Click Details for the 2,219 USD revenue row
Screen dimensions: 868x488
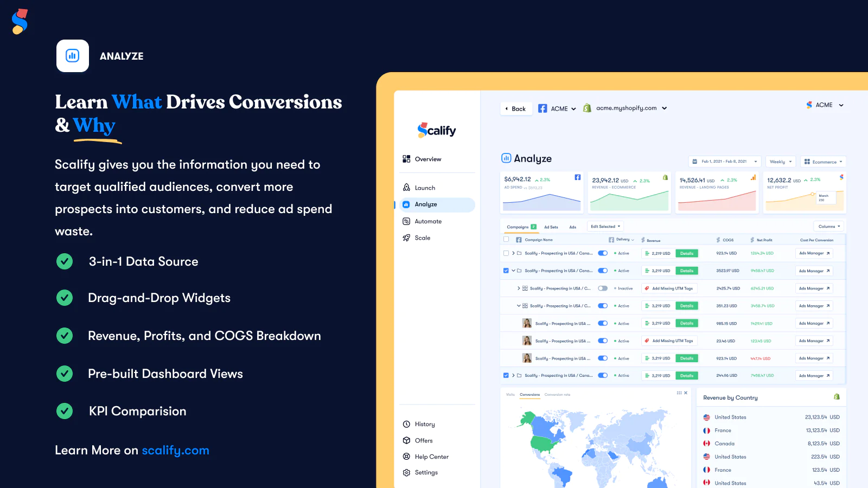[x=687, y=253]
